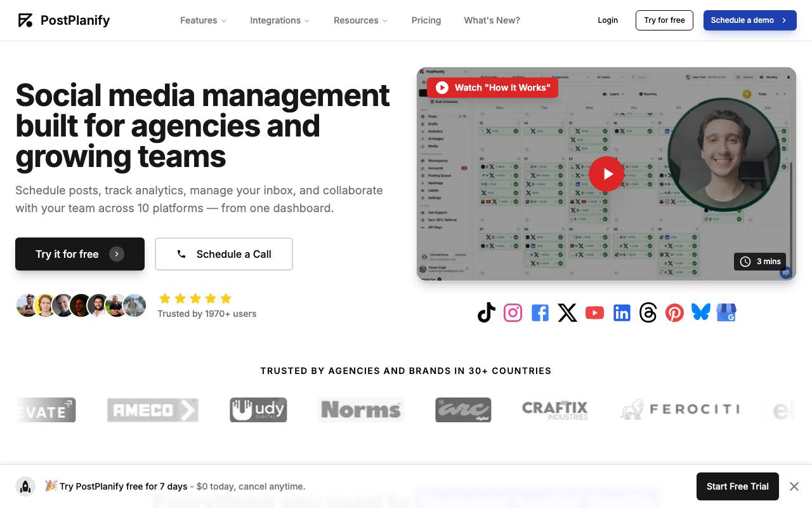Click the Google Business Profile icon
Screen dimensions: 812x508
click(x=726, y=312)
